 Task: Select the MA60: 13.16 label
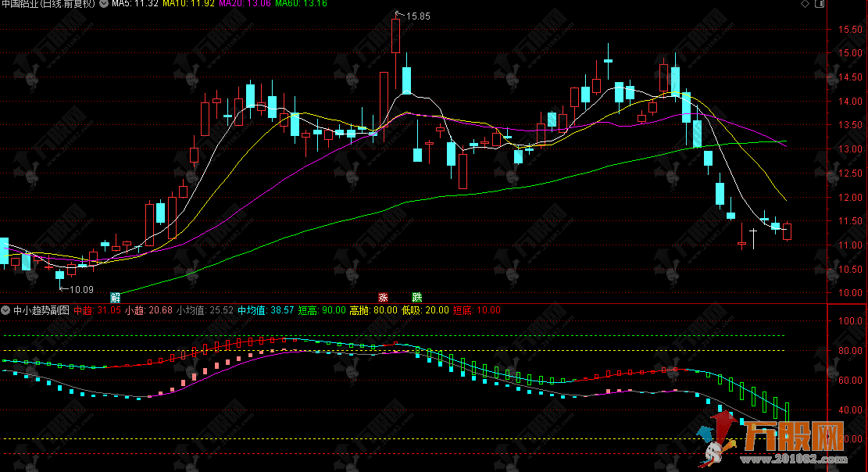coord(301,3)
